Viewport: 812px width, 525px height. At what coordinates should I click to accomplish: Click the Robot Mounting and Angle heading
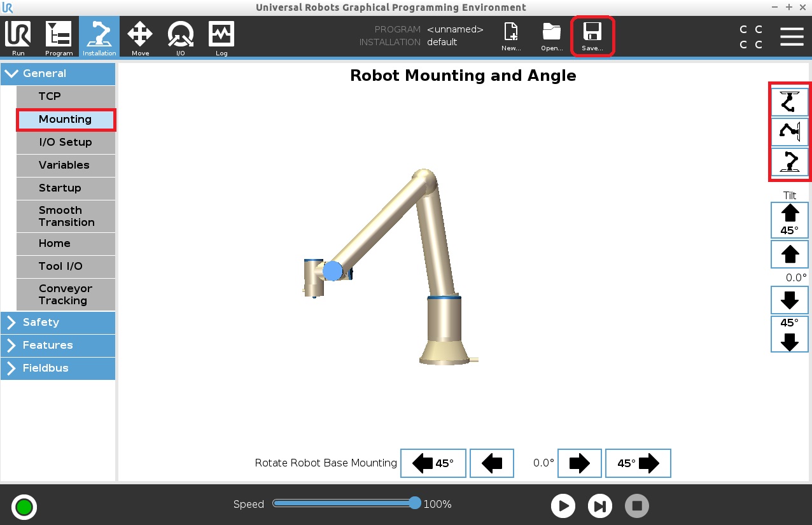[x=463, y=76]
